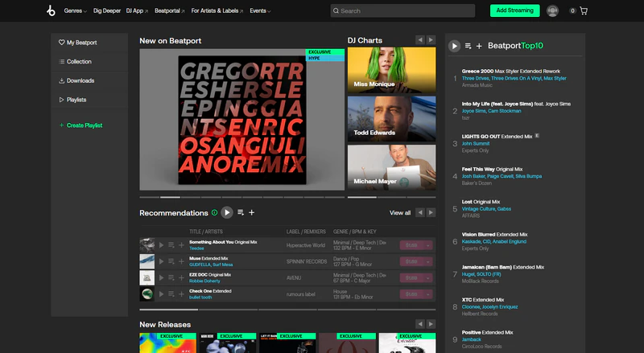Play track Check One Extended
Screen dimensions: 644x353
[162, 294]
